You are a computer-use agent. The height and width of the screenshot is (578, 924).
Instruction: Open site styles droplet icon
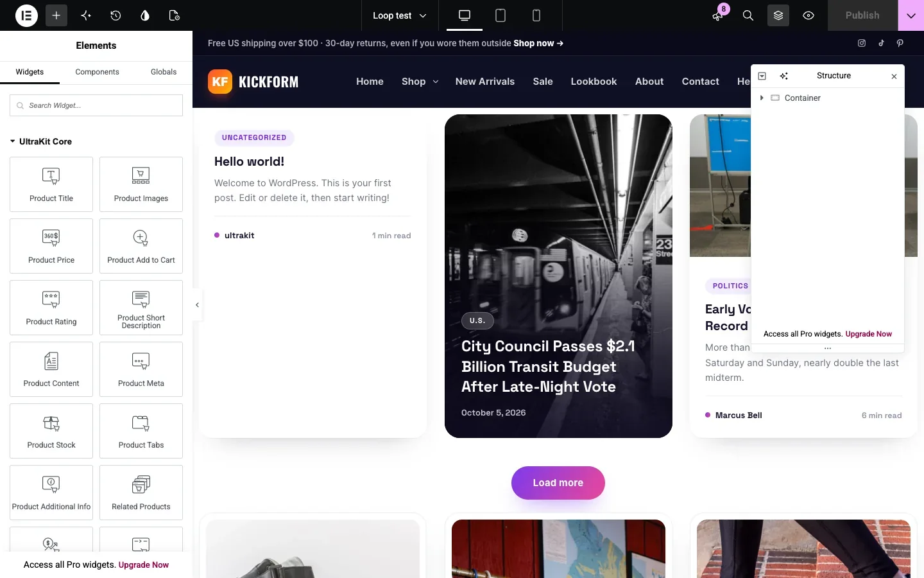(x=145, y=15)
